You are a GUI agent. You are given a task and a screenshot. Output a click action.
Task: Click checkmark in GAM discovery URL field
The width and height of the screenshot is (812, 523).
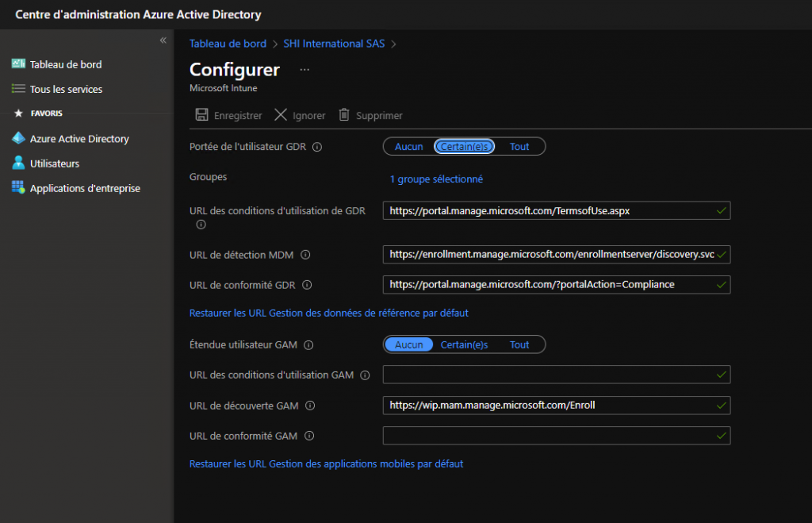[721, 406]
